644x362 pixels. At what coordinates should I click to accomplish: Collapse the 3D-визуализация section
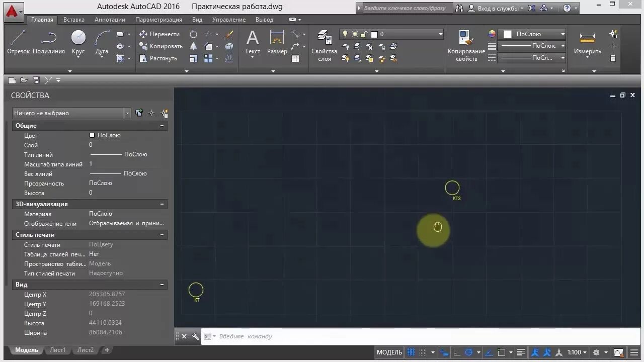(x=162, y=204)
